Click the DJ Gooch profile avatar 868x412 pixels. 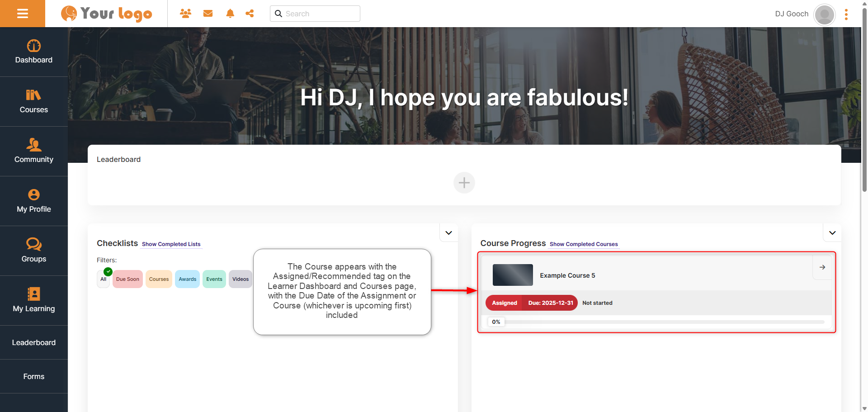click(x=824, y=14)
